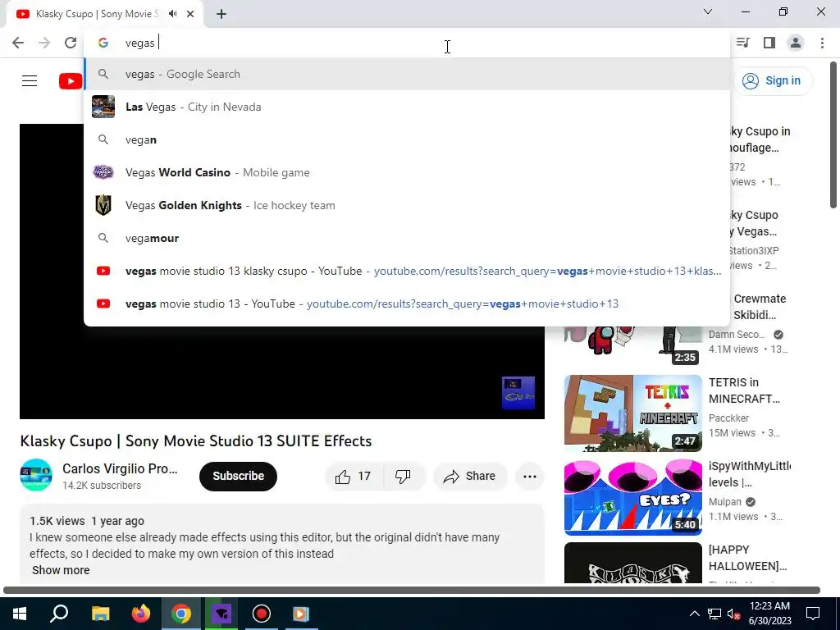Select the 'vegan' search suggestion
The height and width of the screenshot is (630, 840).
407,139
